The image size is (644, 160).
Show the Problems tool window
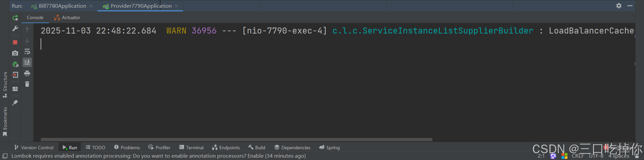point(127,148)
